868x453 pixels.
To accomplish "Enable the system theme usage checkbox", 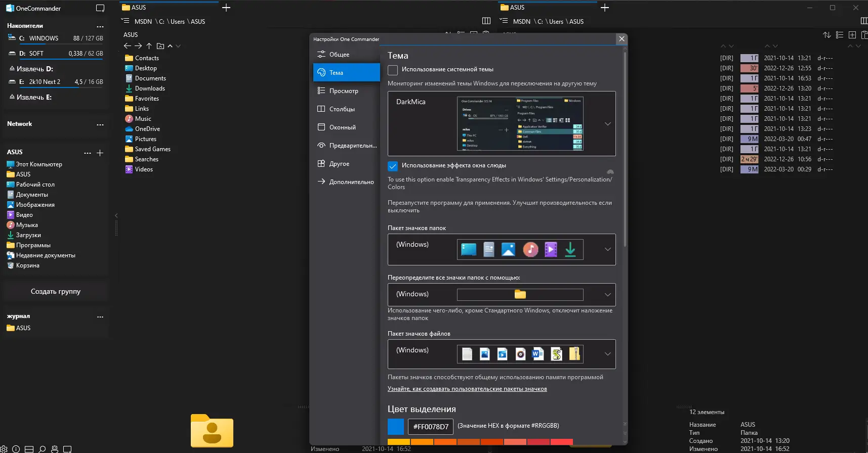I will 393,70.
